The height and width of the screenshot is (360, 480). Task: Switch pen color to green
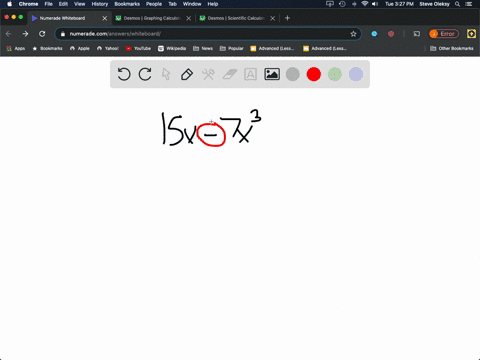tap(335, 74)
